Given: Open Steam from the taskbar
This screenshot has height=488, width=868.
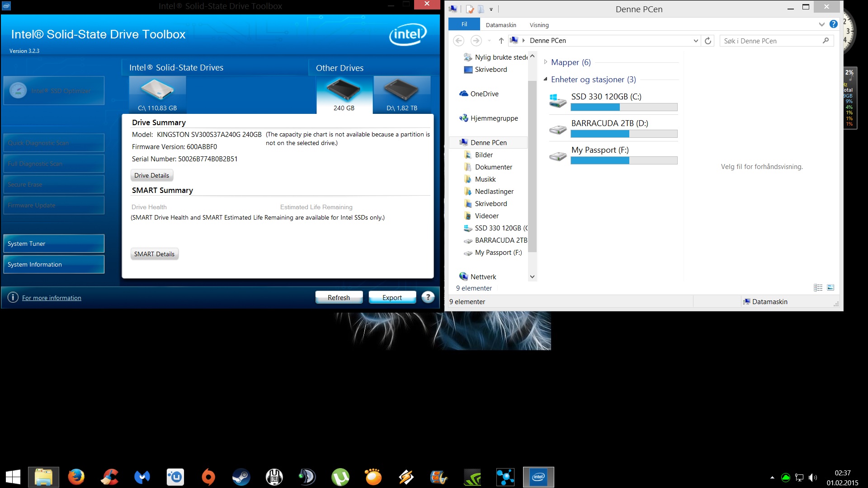Looking at the screenshot, I should tap(241, 477).
